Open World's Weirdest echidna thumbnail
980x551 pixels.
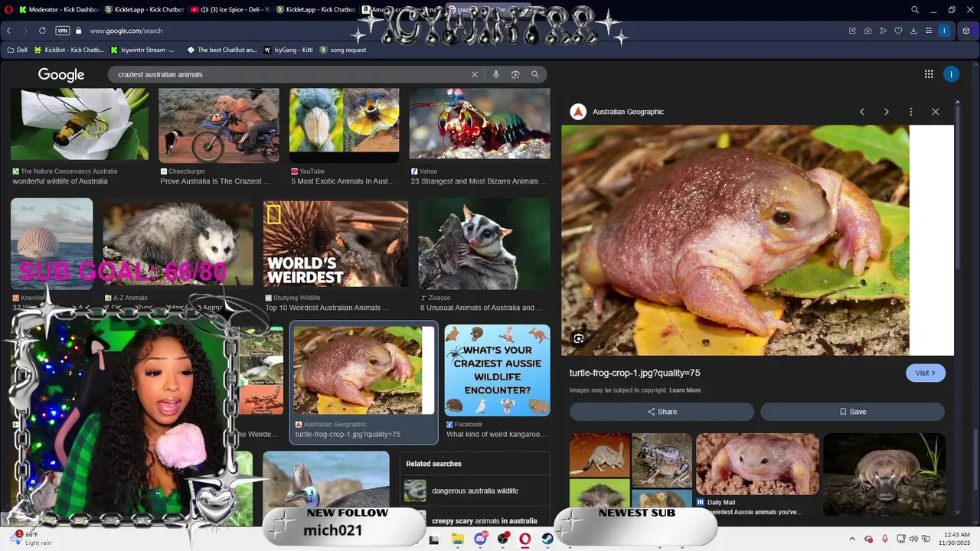click(335, 244)
